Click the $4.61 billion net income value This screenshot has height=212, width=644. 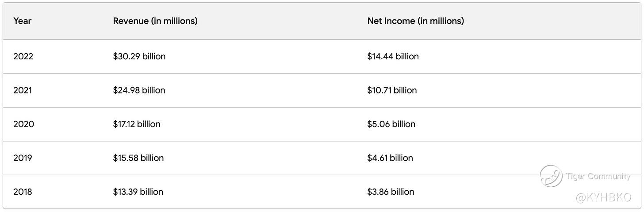tap(390, 158)
